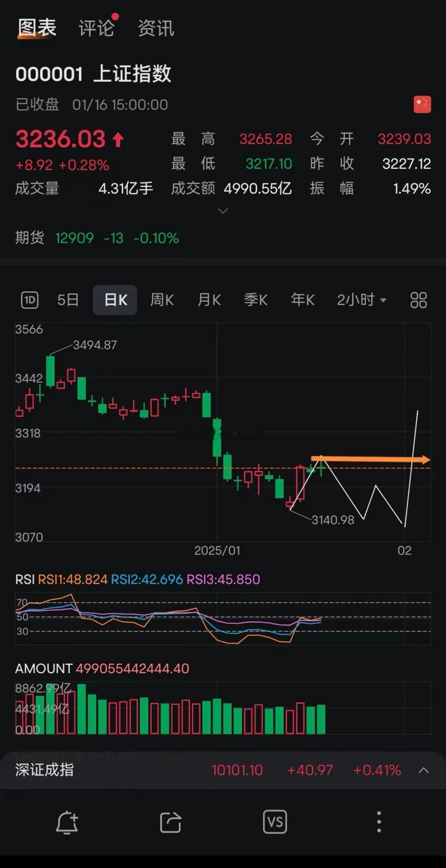Tap the RSI2:42.696 reading
The height and width of the screenshot is (868, 446).
[147, 579]
